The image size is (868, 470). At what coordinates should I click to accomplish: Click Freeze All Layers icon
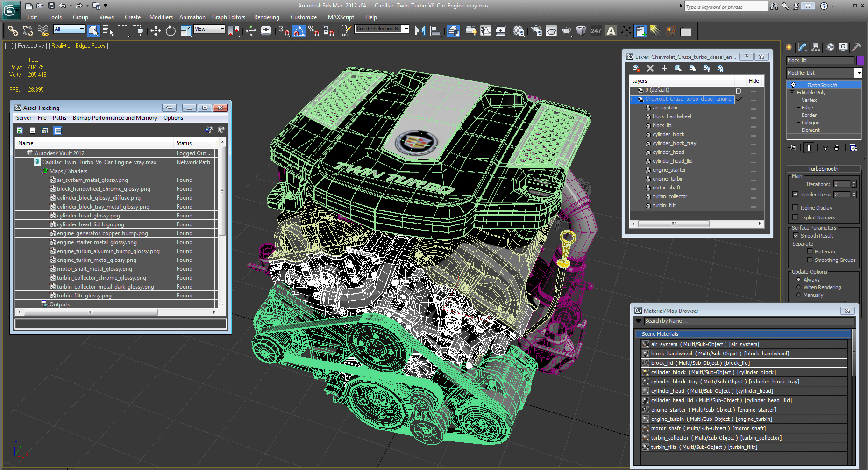720,68
